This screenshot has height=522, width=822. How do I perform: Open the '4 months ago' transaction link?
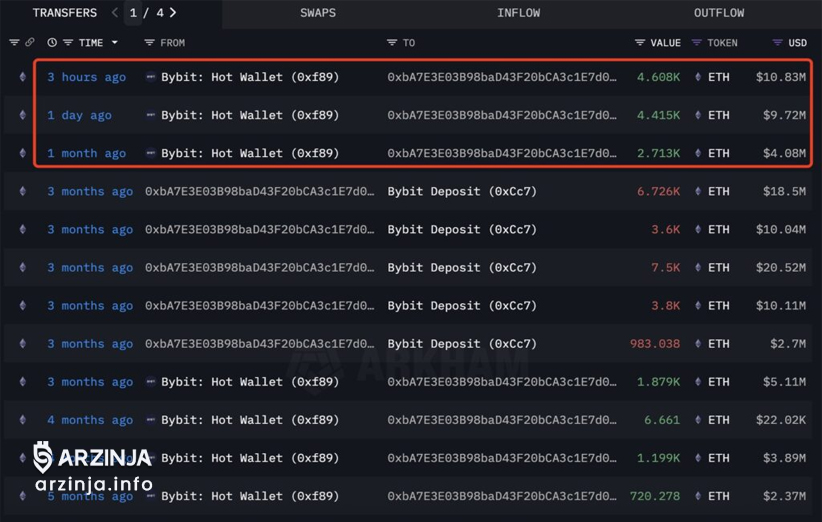[x=90, y=420]
